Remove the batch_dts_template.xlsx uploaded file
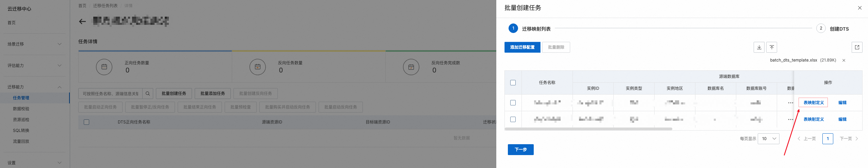Screen dimensions: 868x168 (843, 60)
